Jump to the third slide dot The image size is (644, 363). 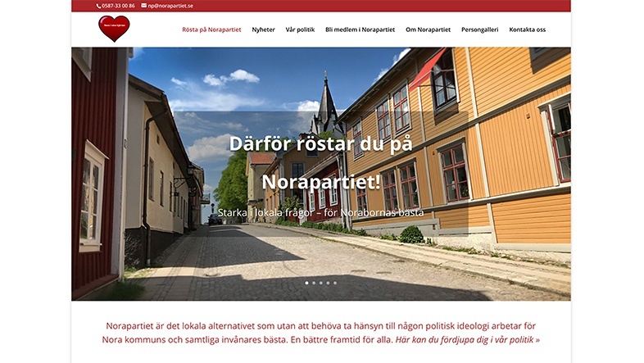[320, 283]
